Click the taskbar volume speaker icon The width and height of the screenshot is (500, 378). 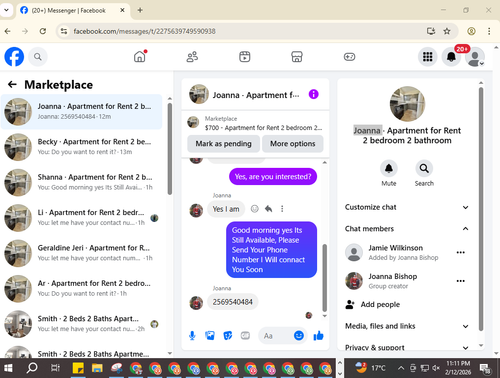tap(436, 368)
